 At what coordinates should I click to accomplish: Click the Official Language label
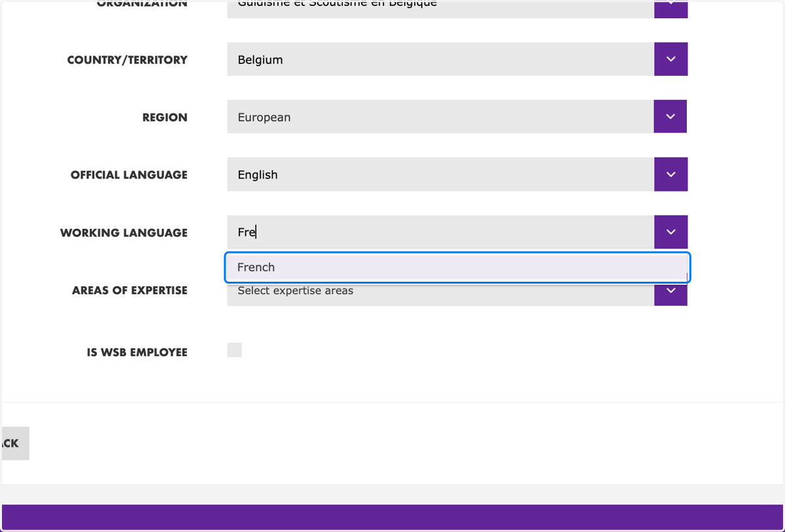click(x=129, y=175)
